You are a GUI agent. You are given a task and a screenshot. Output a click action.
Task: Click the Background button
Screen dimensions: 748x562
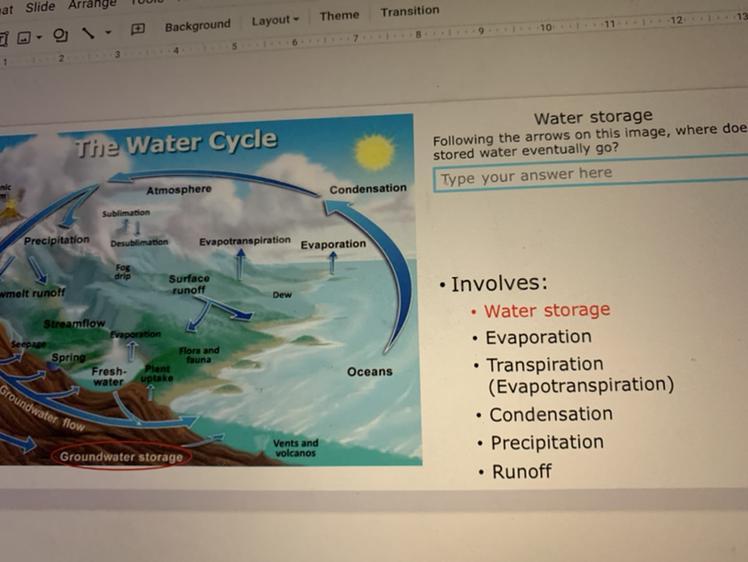click(197, 25)
